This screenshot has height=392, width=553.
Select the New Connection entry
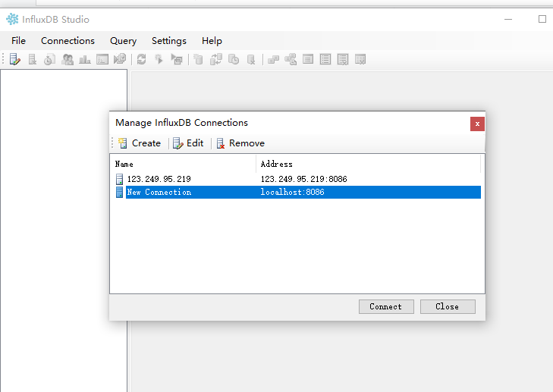(159, 192)
